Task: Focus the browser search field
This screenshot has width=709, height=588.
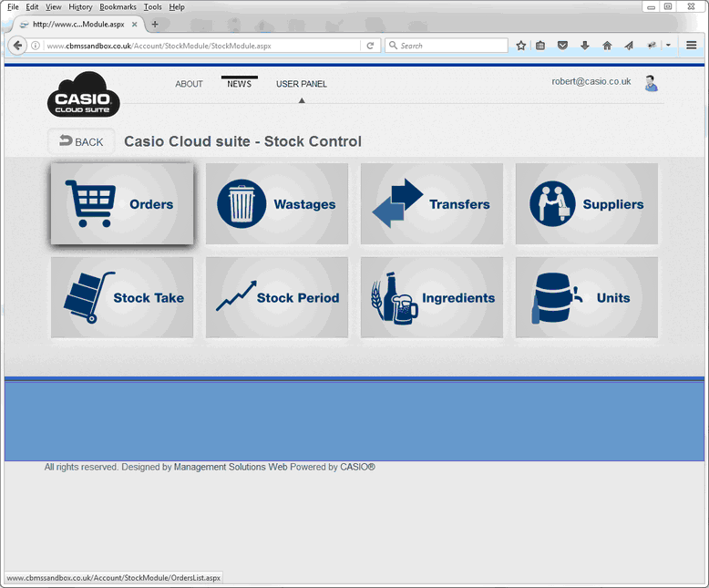Action: click(447, 46)
